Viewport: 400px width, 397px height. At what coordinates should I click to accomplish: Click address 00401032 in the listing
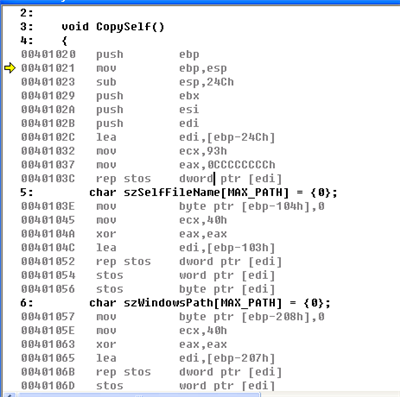click(48, 151)
